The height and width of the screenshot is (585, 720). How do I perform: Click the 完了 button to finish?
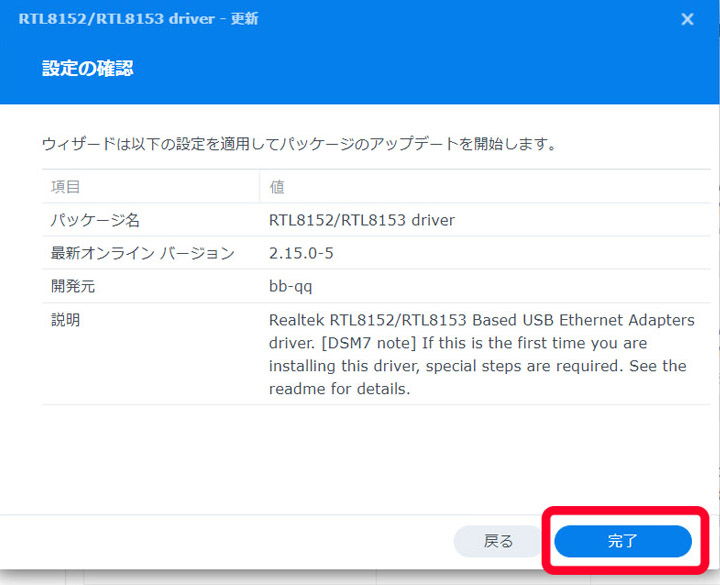click(x=623, y=541)
